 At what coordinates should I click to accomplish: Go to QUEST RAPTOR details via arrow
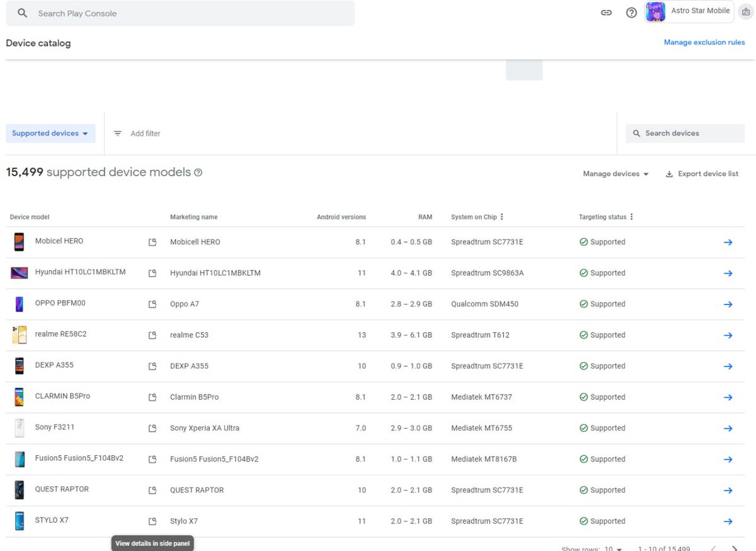tap(728, 490)
